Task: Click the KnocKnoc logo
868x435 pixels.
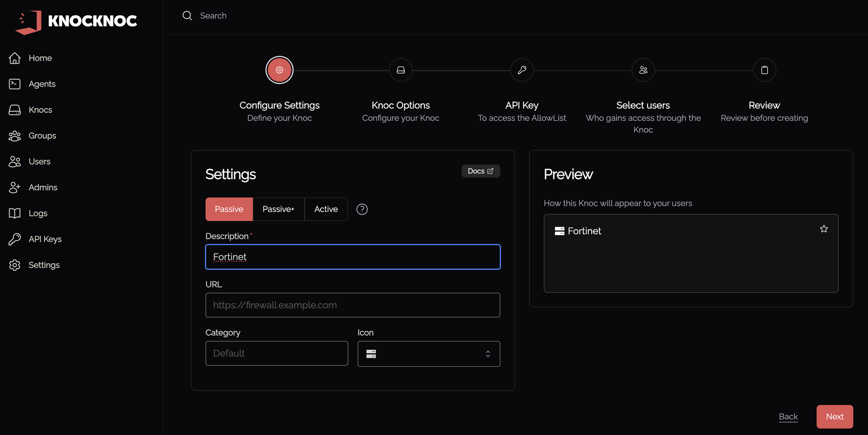Action: (76, 21)
